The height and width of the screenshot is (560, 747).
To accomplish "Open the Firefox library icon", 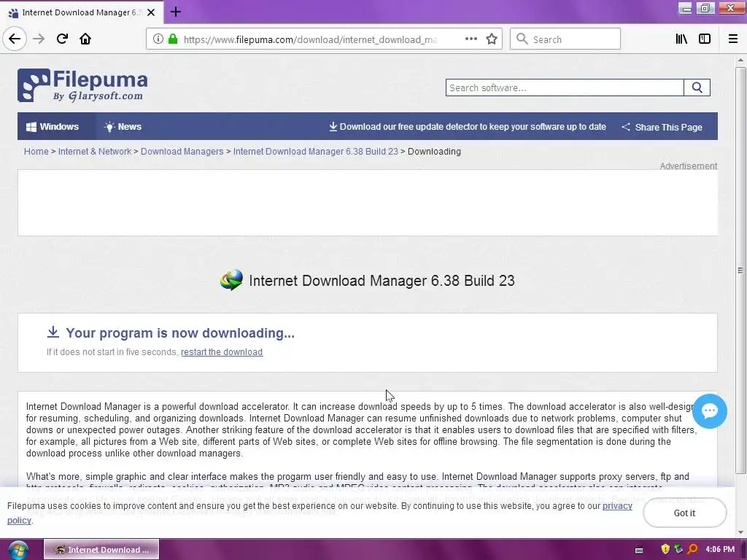I will pyautogui.click(x=681, y=39).
